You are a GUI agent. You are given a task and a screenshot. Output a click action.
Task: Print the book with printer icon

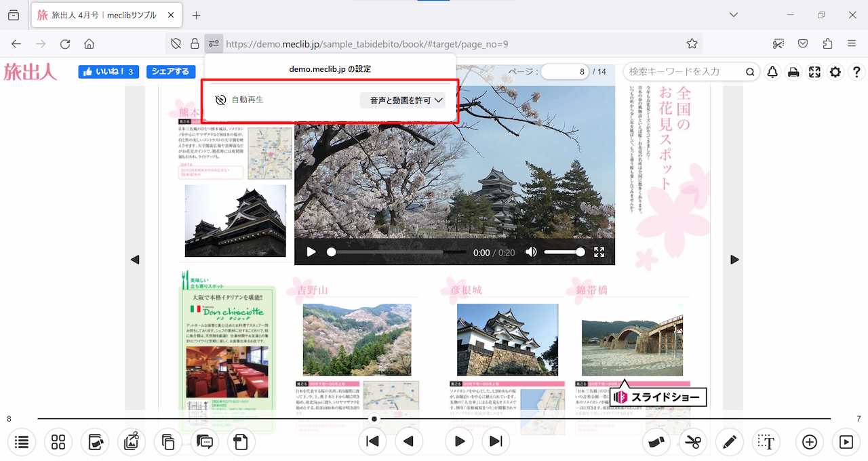pyautogui.click(x=793, y=72)
